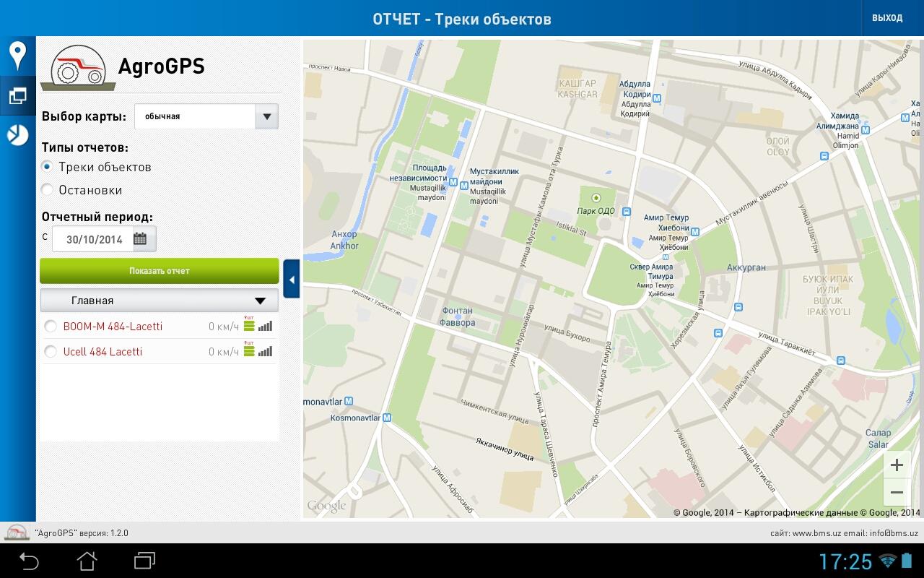The width and height of the screenshot is (924, 578).
Task: Click the small AgroGPS footer logo
Action: [17, 532]
